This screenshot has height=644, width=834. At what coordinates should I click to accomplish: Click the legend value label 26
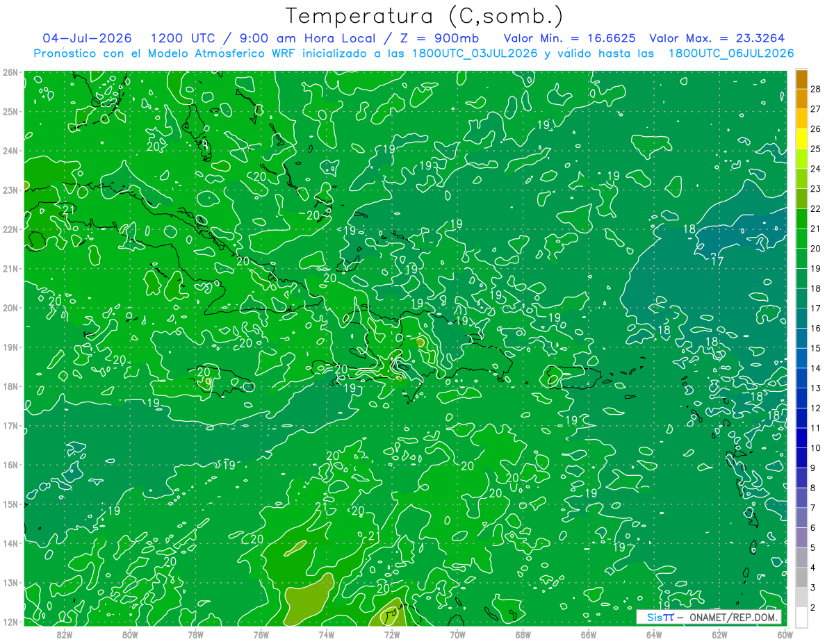[x=815, y=129]
